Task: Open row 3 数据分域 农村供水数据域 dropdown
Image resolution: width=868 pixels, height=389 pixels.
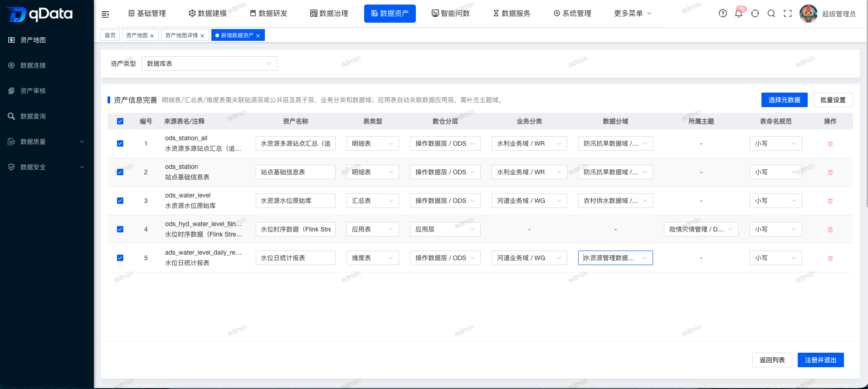Action: [615, 201]
